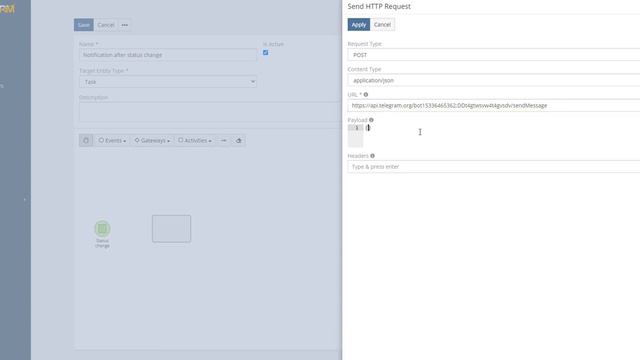Show the Payload info icon
Viewport: 640px width, 360px height.
pyautogui.click(x=371, y=120)
